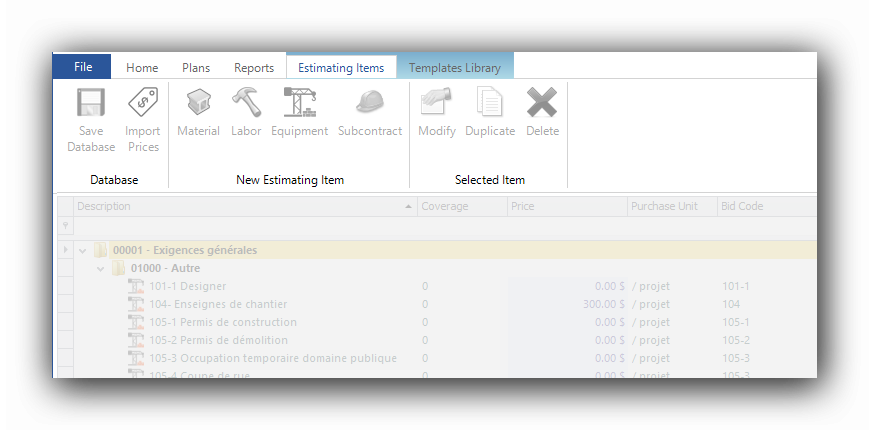Switch to the Templates Library tab
Screen dimensions: 869x430
(455, 68)
